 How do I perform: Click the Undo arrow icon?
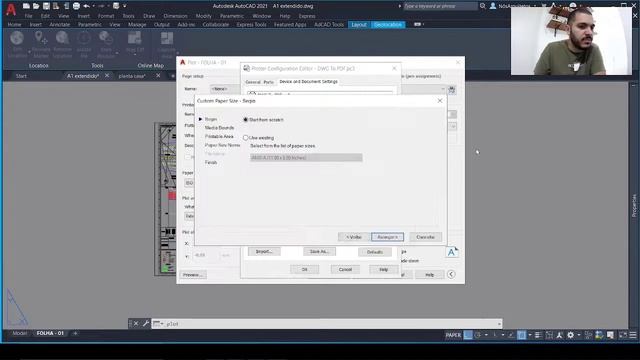point(86,6)
